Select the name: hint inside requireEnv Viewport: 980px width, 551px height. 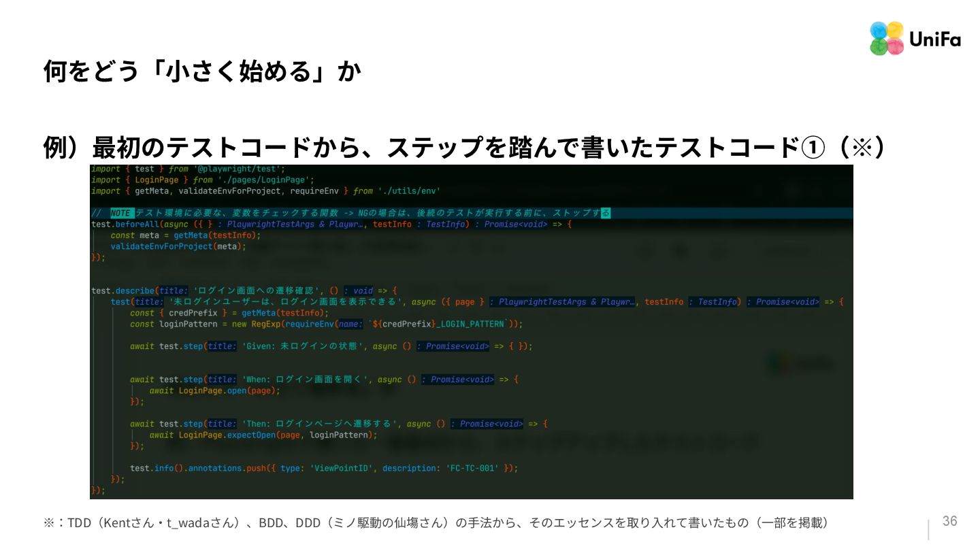(350, 324)
